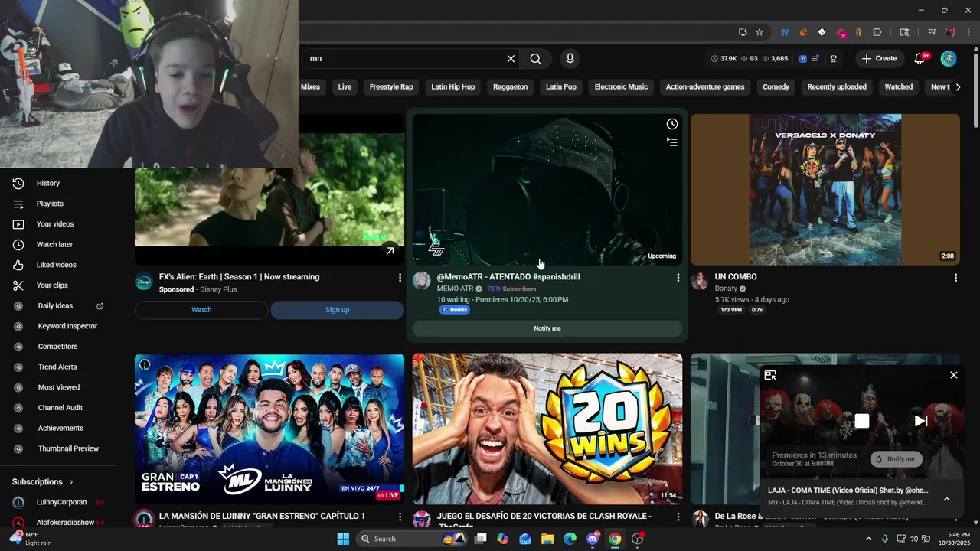Select the Live filter chip
This screenshot has width=980, height=551.
(x=345, y=87)
